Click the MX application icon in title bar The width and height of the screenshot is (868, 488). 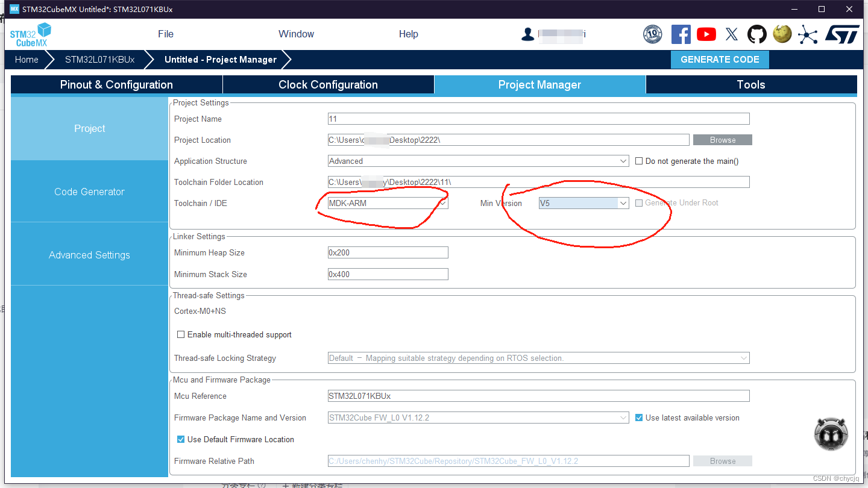pos(14,9)
